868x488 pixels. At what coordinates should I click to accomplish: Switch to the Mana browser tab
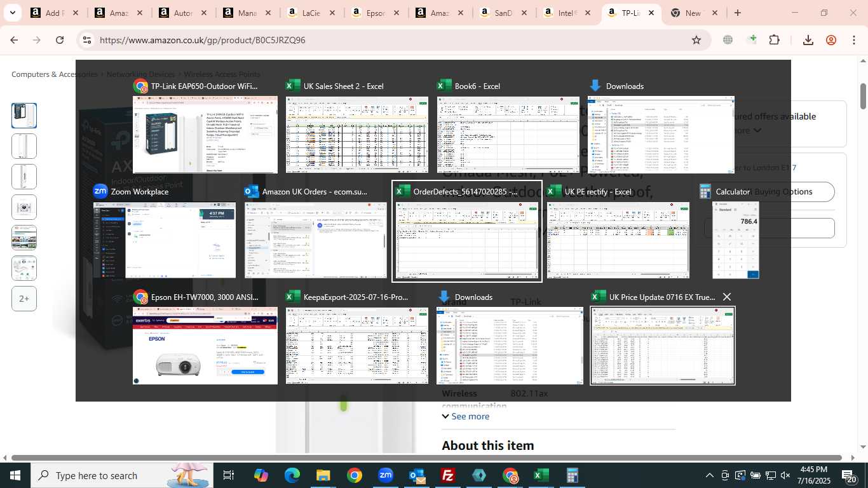(247, 13)
